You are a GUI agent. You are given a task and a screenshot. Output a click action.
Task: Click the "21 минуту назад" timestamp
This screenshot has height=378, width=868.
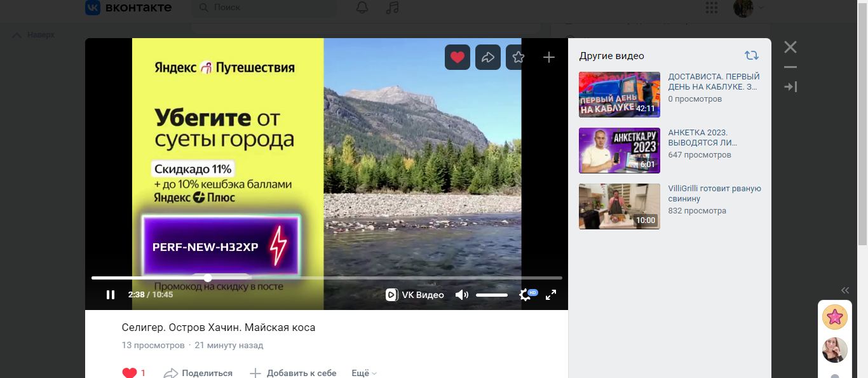pyautogui.click(x=229, y=346)
